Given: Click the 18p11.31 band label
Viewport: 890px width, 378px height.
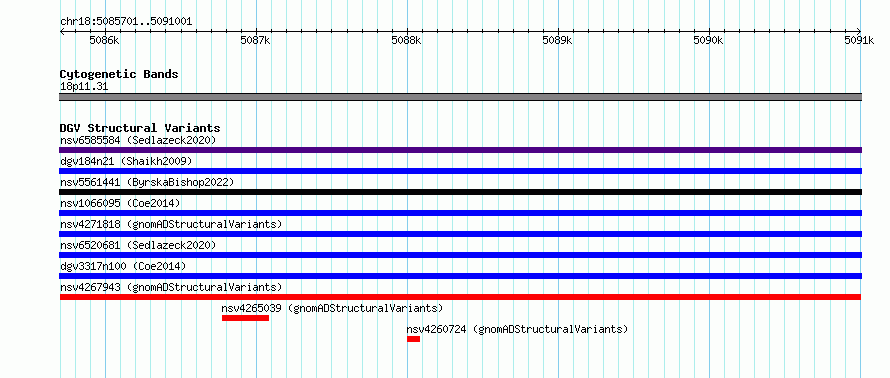Looking at the screenshot, I should pyautogui.click(x=84, y=87).
